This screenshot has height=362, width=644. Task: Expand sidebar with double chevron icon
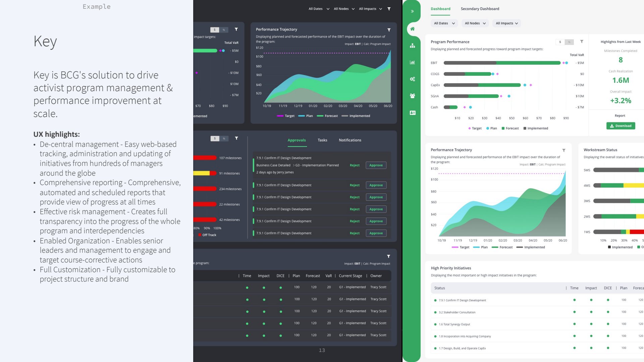(412, 11)
